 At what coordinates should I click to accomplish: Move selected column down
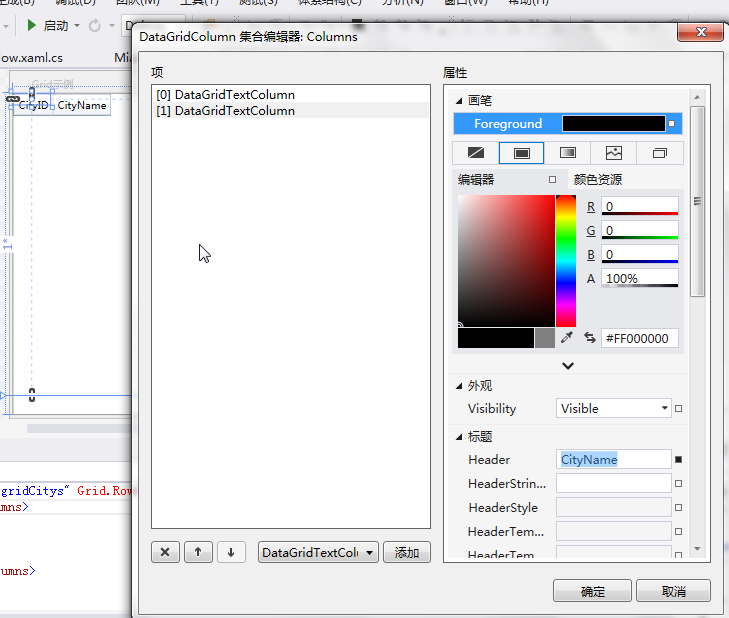(230, 552)
